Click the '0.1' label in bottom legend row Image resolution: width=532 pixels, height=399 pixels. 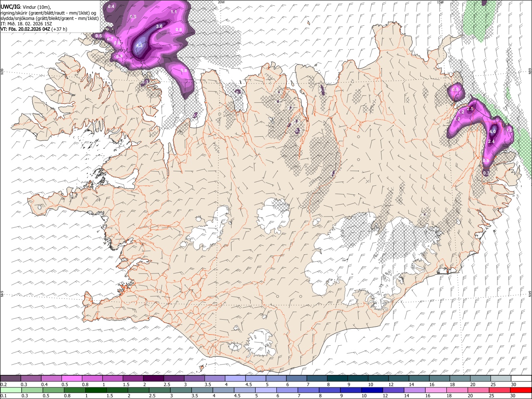point(3,396)
